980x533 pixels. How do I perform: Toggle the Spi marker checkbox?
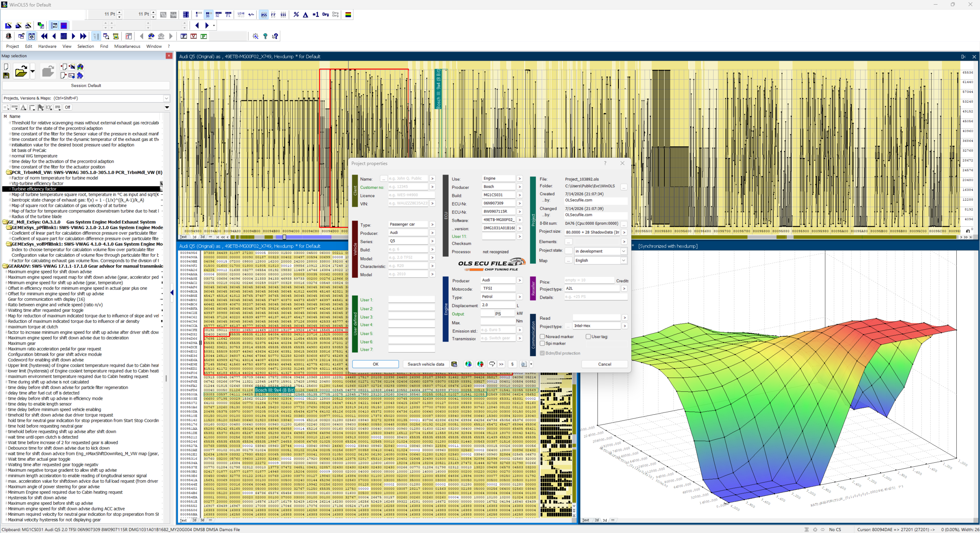542,343
